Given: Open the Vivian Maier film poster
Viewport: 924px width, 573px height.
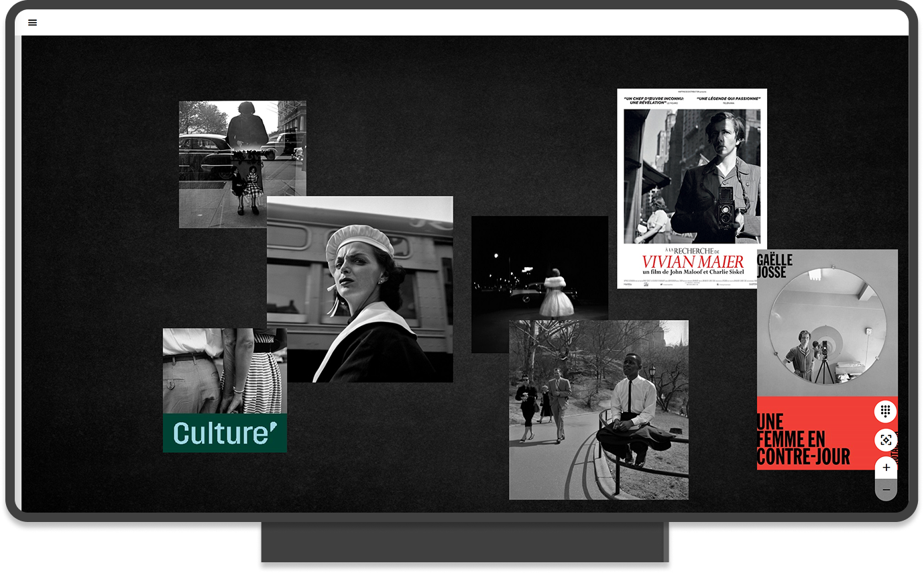Looking at the screenshot, I should (x=692, y=189).
